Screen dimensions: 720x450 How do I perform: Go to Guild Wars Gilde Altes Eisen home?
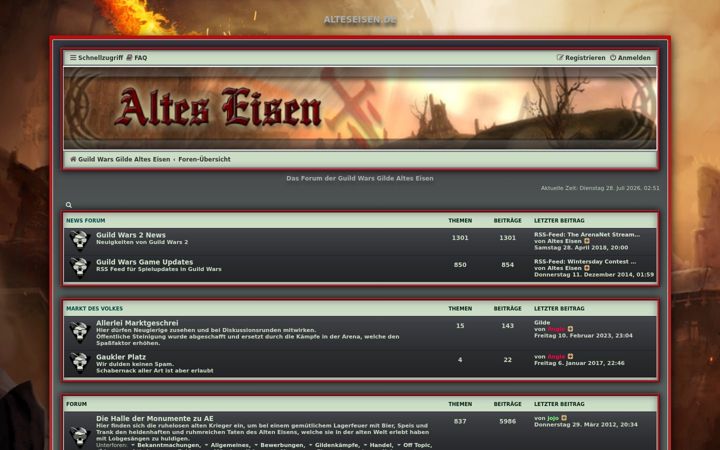tap(120, 159)
